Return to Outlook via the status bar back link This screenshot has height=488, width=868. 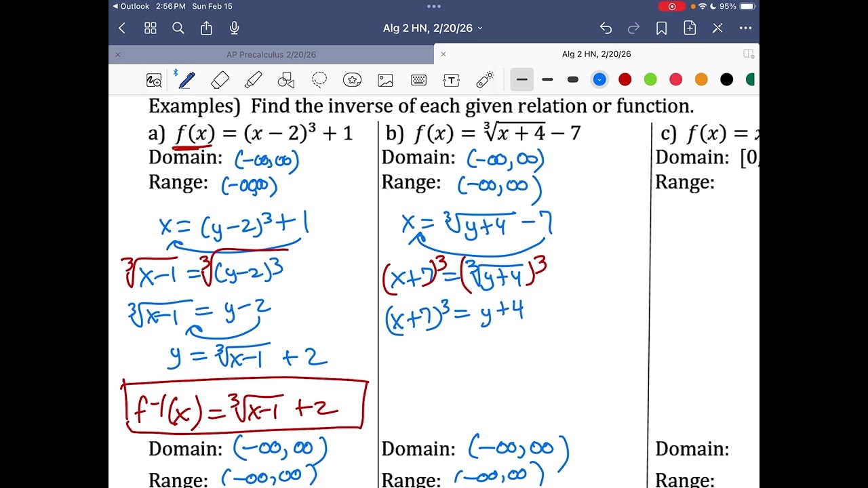point(131,6)
